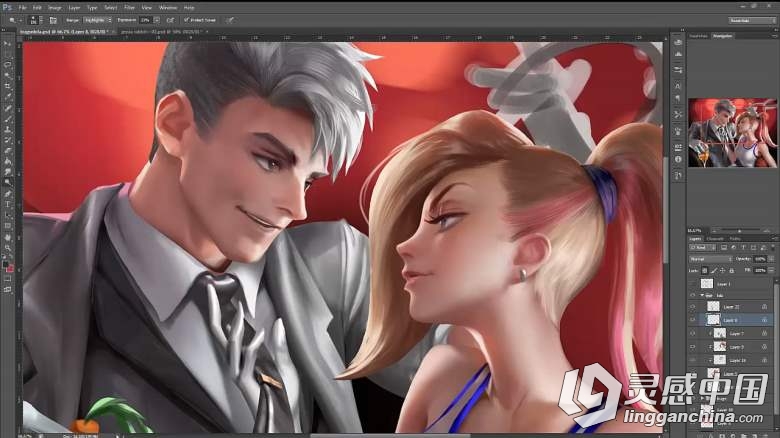The width and height of the screenshot is (780, 438).
Task: Enable airbrush mode in options bar
Action: coord(171,20)
